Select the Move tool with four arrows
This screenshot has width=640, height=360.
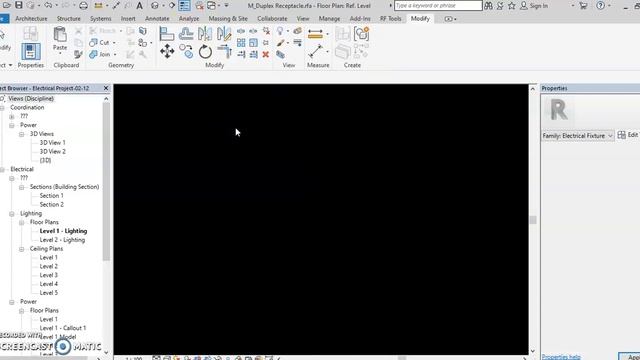[x=167, y=51]
